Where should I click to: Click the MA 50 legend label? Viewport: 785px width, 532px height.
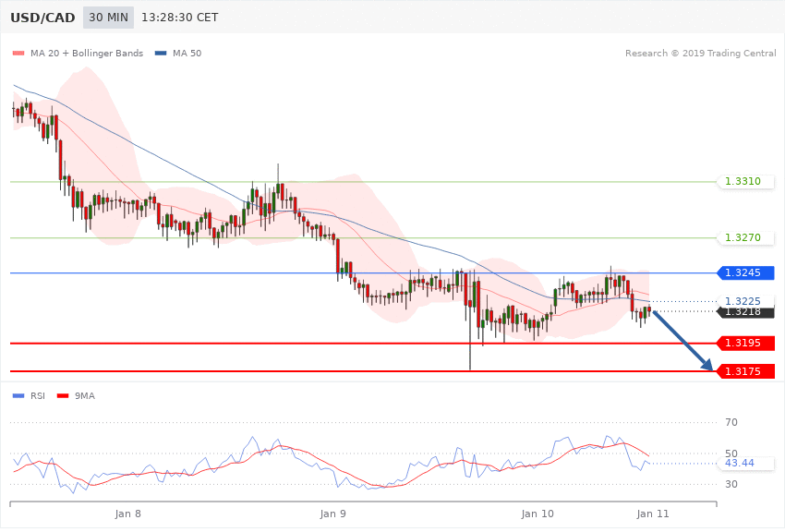(187, 53)
